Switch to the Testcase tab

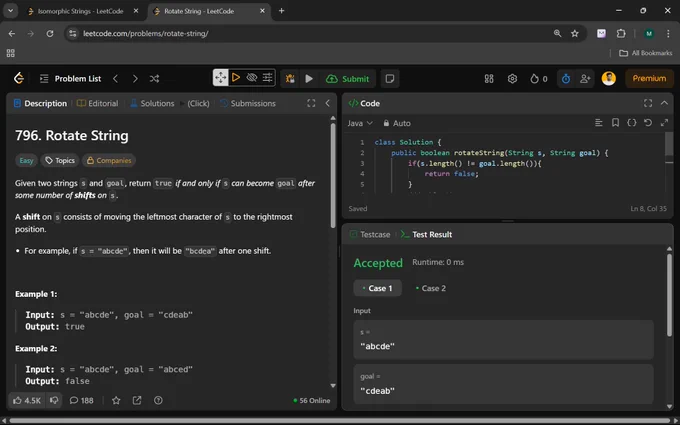click(370, 235)
